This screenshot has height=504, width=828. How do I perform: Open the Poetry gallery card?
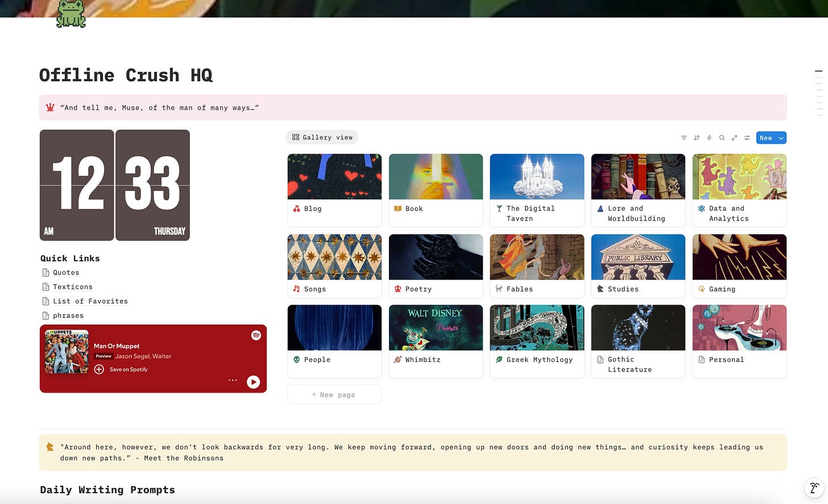pos(436,266)
